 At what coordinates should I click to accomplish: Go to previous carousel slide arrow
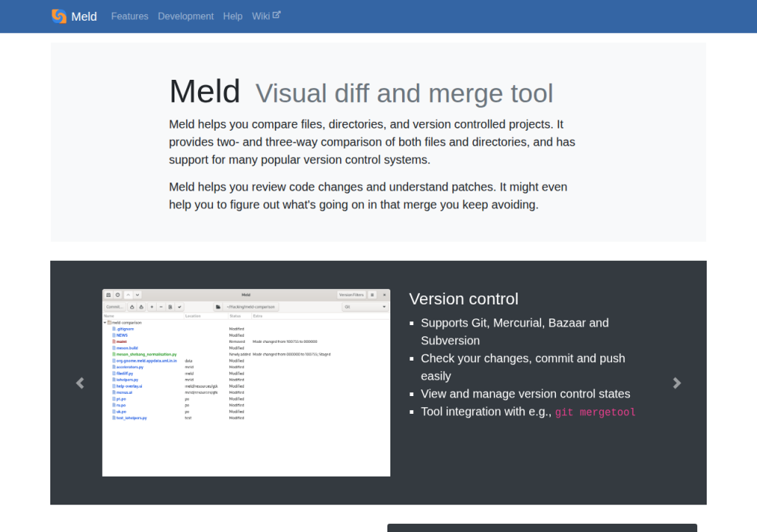[x=80, y=383]
